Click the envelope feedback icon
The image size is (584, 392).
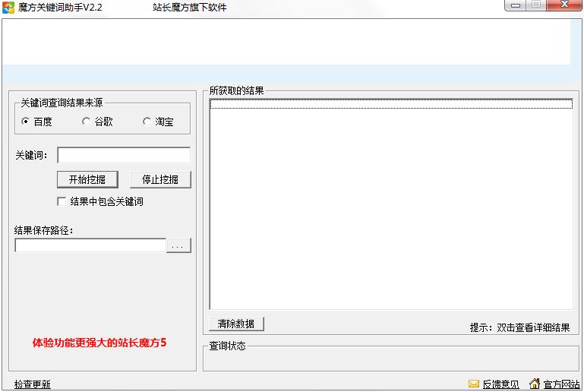pyautogui.click(x=473, y=384)
